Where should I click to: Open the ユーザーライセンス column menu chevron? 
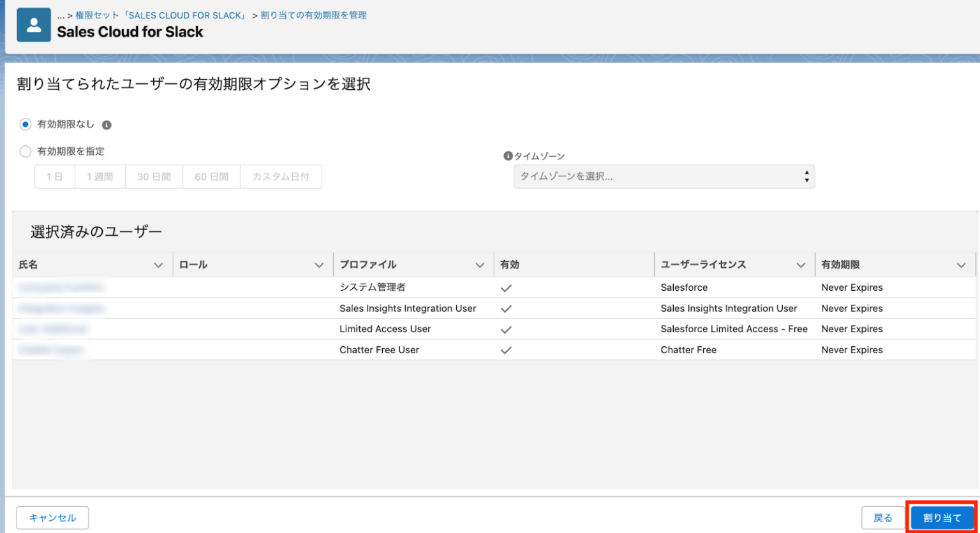click(801, 265)
